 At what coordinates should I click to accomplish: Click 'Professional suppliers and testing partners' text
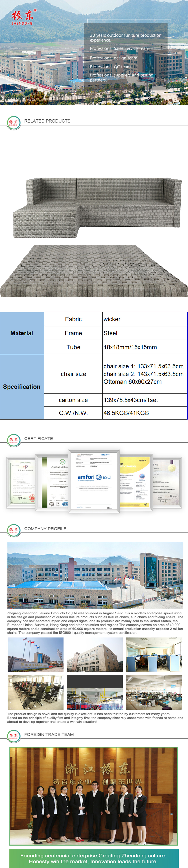(x=122, y=77)
